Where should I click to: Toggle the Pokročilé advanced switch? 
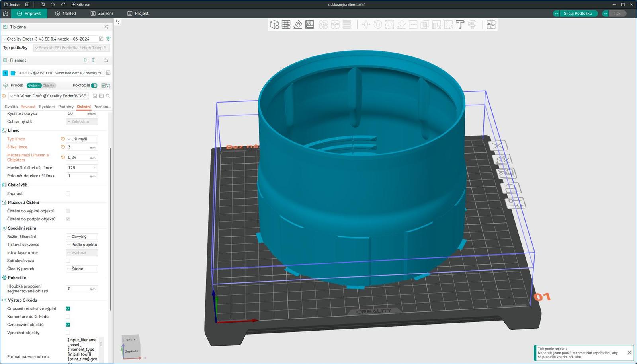pos(94,85)
